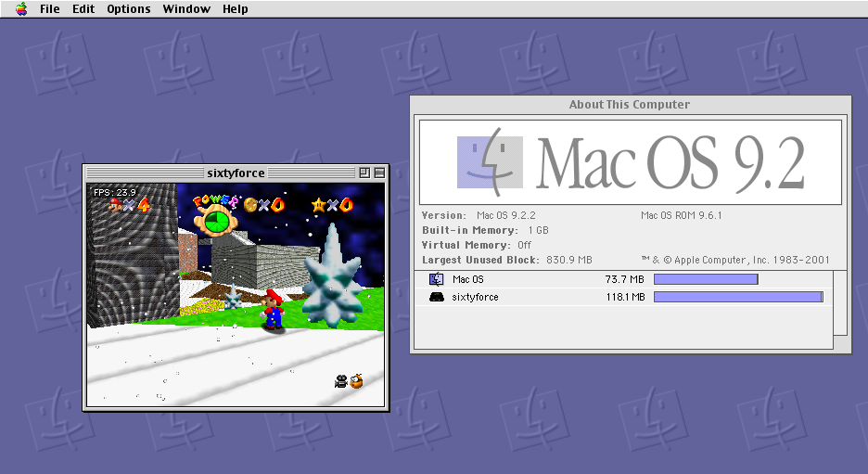Click the About This Computer scrollbar track
This screenshot has width=868, height=474.
pyautogui.click(x=840, y=303)
